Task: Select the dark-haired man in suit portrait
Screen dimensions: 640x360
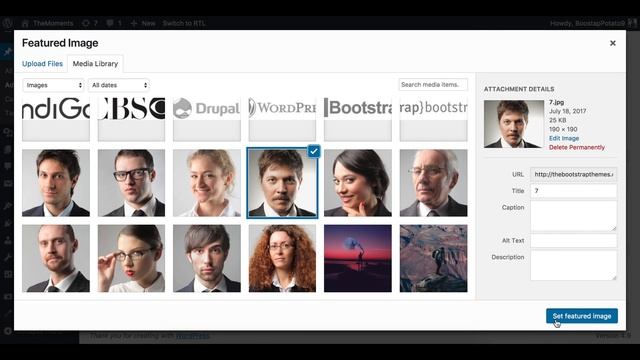Action: coord(56,183)
